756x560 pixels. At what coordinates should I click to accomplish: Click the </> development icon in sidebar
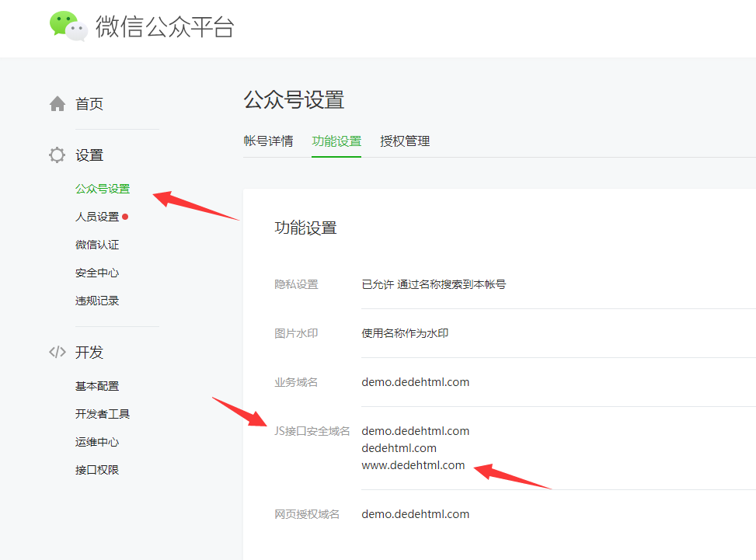[x=57, y=351]
